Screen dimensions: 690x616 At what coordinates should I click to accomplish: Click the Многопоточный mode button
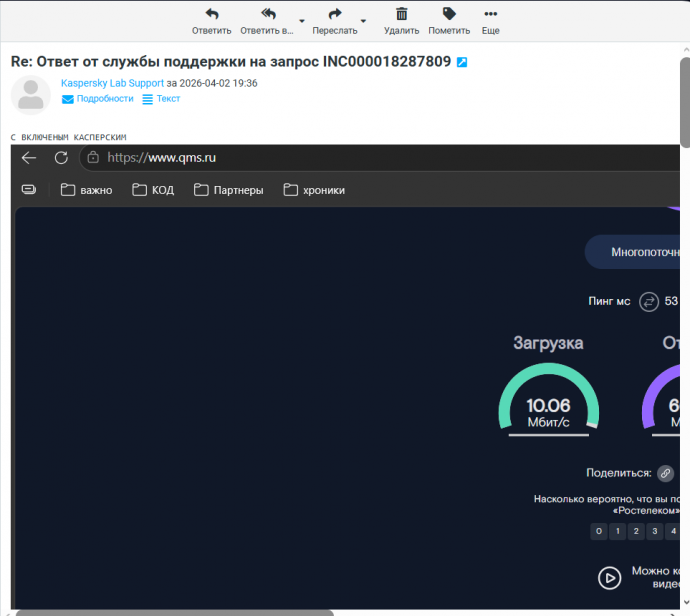click(x=634, y=252)
